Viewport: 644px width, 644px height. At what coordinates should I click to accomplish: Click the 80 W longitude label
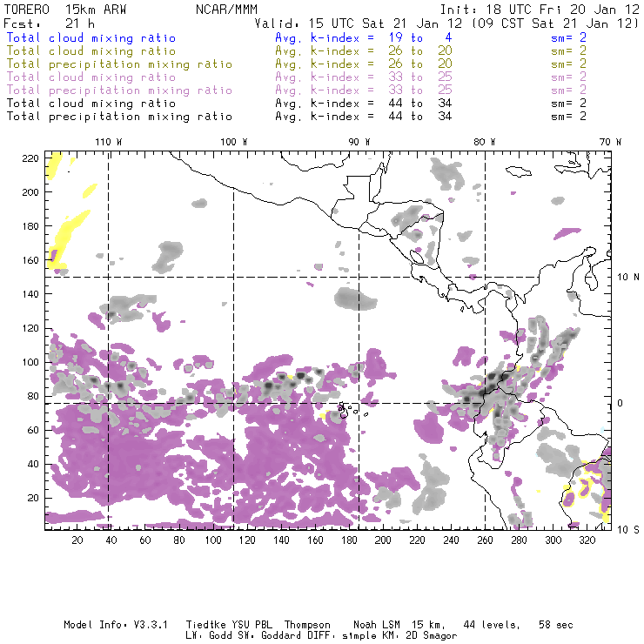[x=484, y=142]
